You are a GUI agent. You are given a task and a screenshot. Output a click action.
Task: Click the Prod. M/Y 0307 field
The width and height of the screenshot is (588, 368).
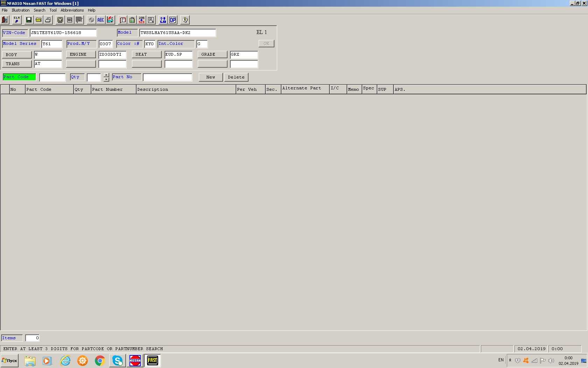coord(105,44)
